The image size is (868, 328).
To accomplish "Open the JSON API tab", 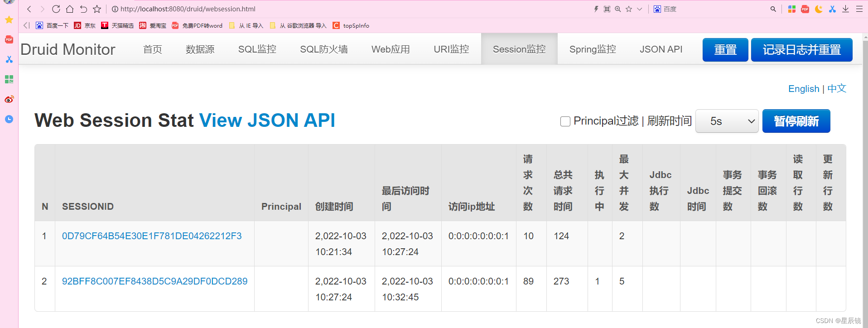I will click(661, 49).
